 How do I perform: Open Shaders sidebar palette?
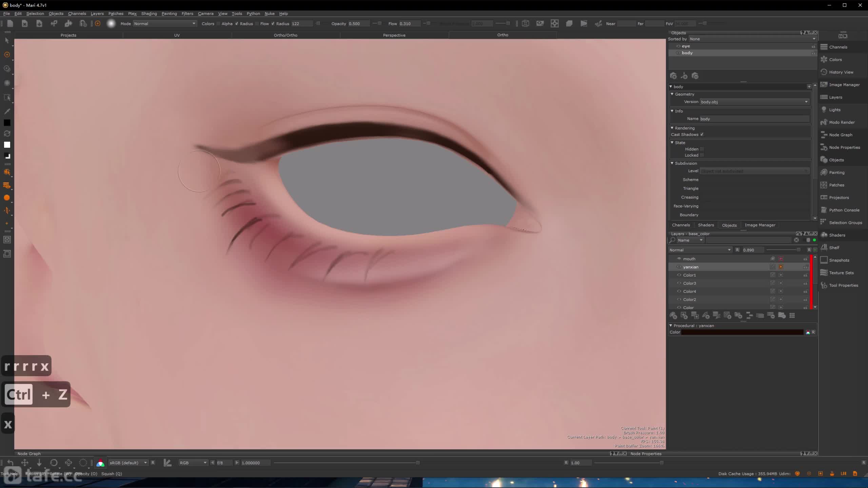[837, 235]
